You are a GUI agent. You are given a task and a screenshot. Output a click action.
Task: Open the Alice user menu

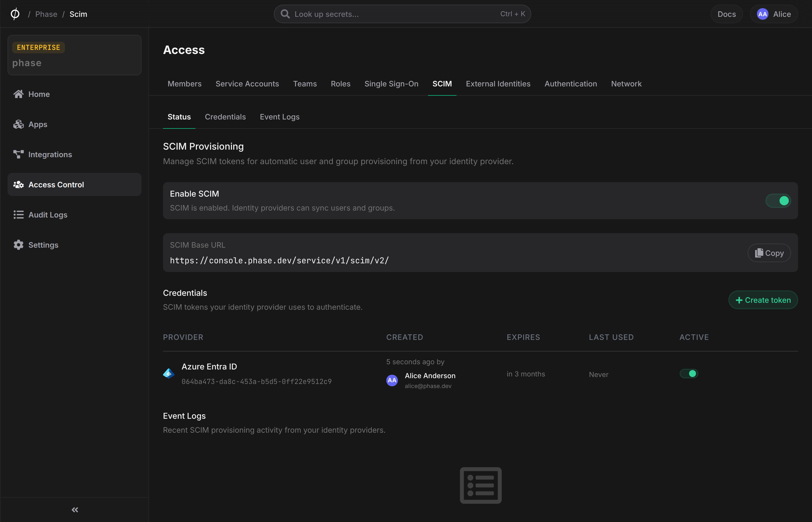[773, 14]
